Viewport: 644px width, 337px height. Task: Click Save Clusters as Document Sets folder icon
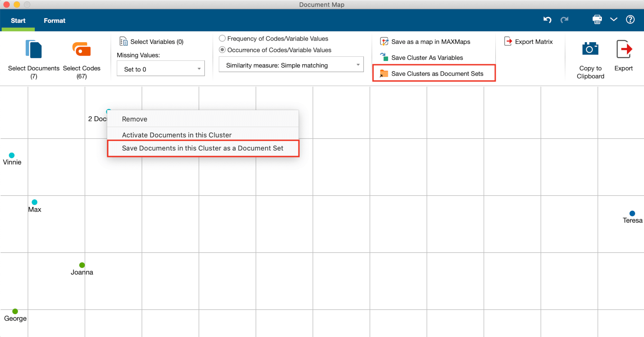pos(384,73)
